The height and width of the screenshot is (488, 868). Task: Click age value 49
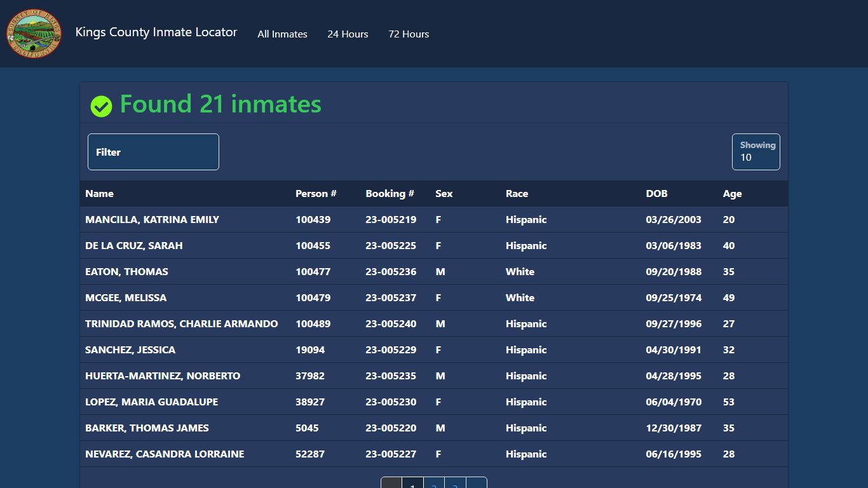[x=728, y=298]
